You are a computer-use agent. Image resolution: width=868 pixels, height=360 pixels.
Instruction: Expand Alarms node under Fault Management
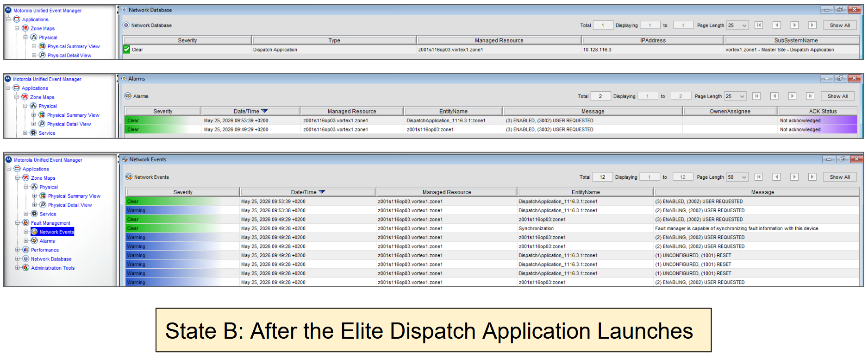[x=26, y=241]
